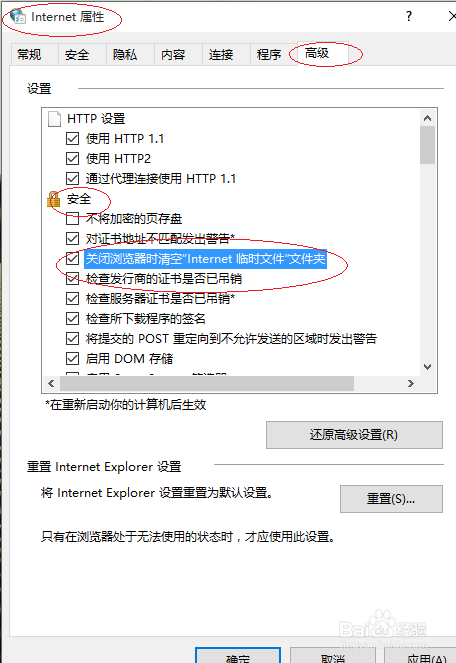Toggle 使用 HTTP2 checkbox
The width and height of the screenshot is (456, 663).
[x=72, y=158]
